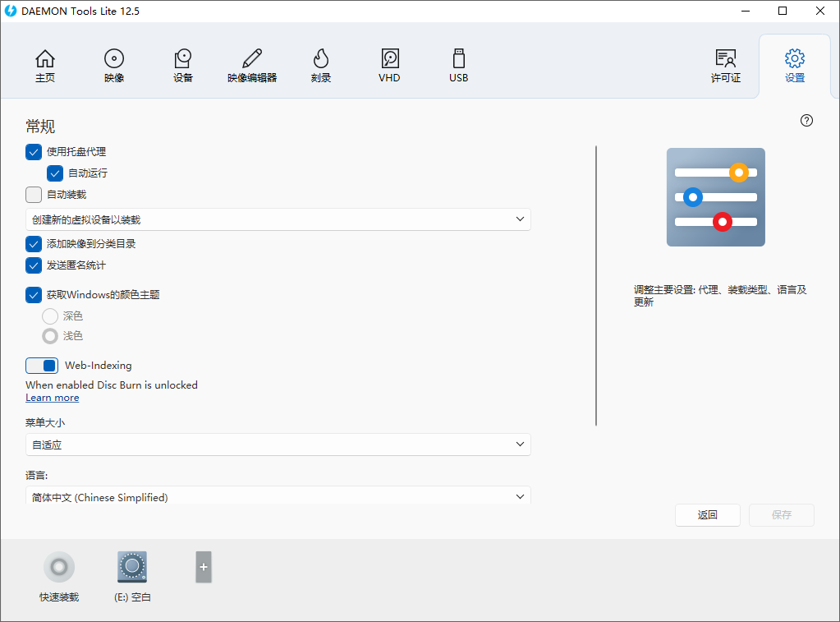Open the virtual device mount dropdown
The width and height of the screenshot is (840, 622).
(278, 219)
